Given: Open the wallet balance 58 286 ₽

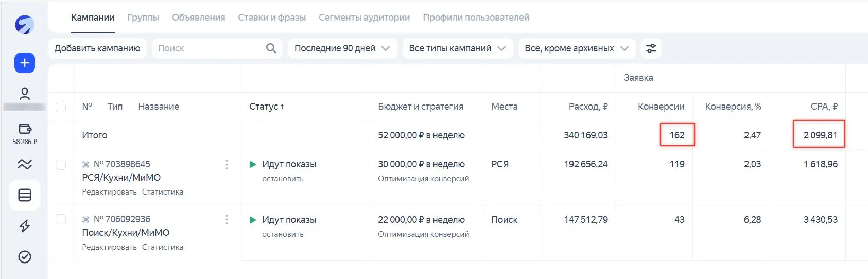Looking at the screenshot, I should 24,134.
